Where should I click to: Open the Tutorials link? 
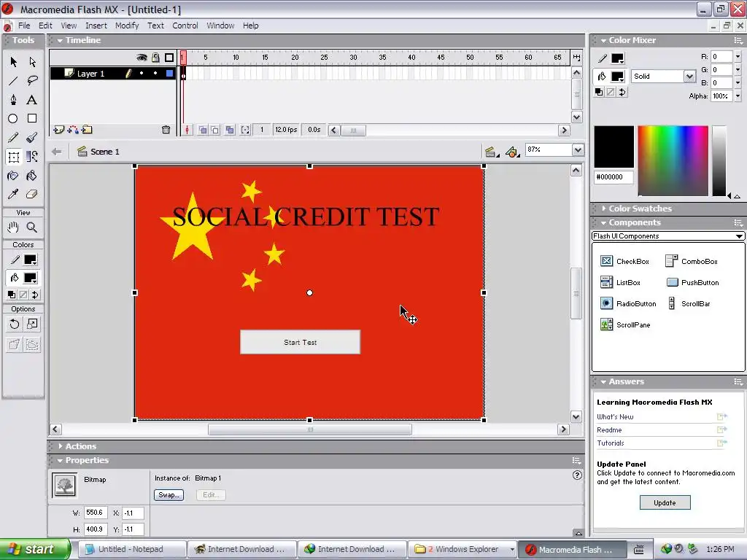pyautogui.click(x=611, y=443)
